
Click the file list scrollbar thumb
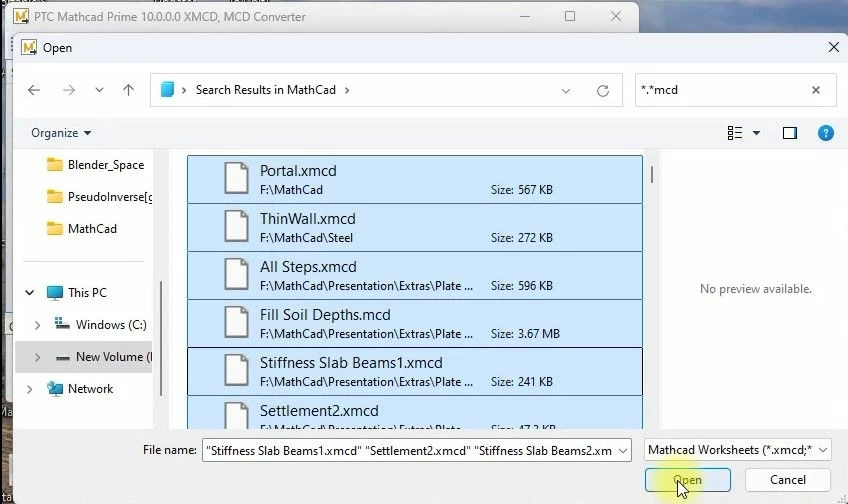point(652,174)
